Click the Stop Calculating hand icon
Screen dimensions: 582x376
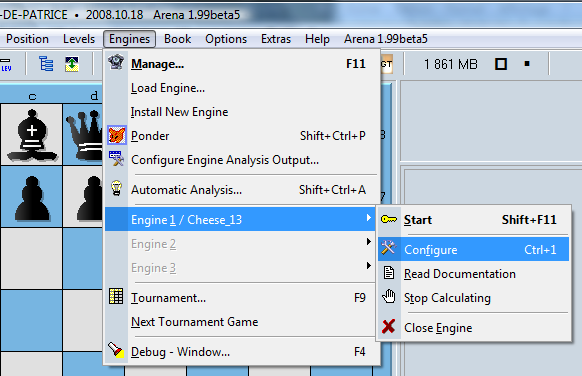(x=389, y=297)
